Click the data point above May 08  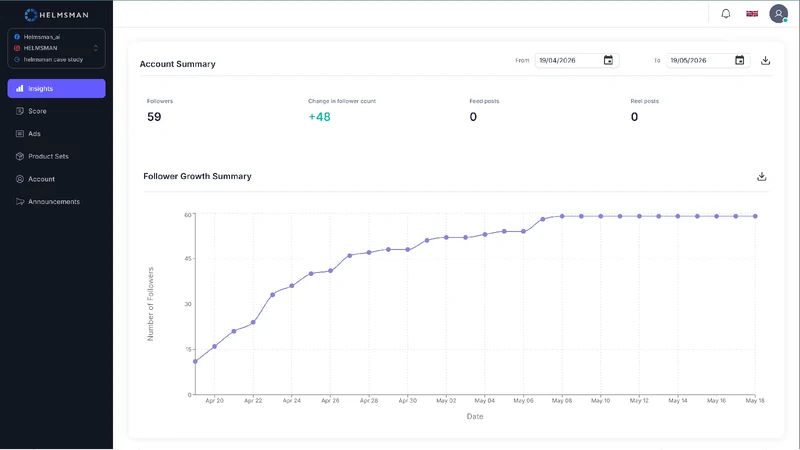(562, 216)
